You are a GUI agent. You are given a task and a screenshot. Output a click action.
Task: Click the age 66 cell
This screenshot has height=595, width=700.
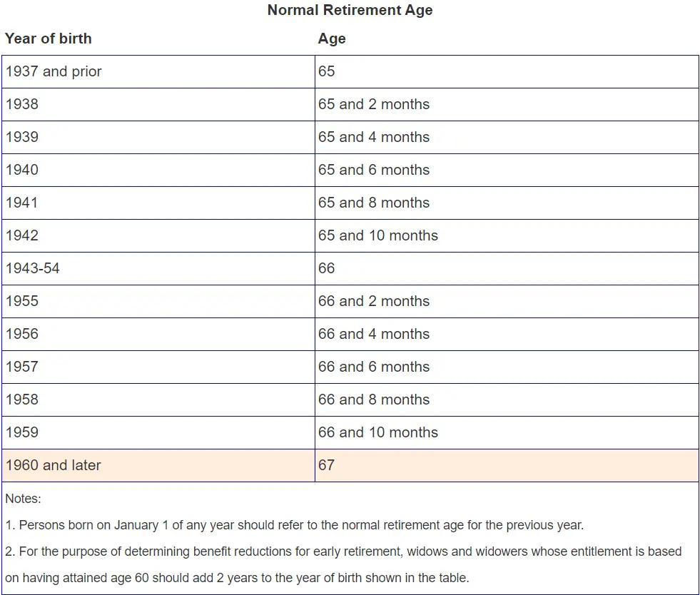pyautogui.click(x=327, y=268)
